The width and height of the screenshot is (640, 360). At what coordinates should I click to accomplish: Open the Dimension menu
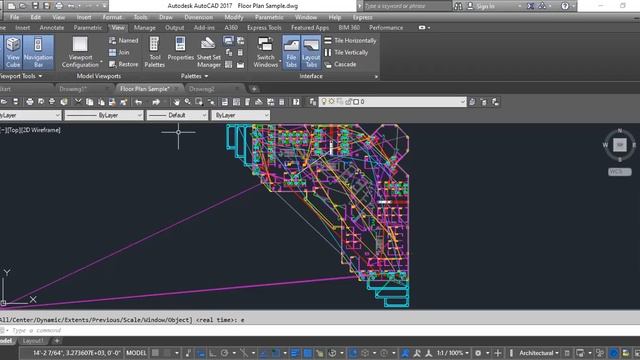pyautogui.click(x=198, y=17)
